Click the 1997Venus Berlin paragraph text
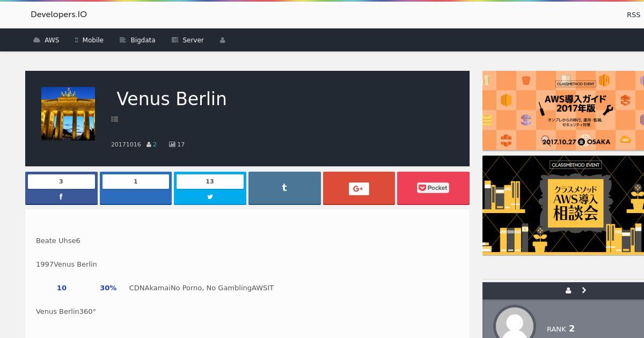 (67, 264)
